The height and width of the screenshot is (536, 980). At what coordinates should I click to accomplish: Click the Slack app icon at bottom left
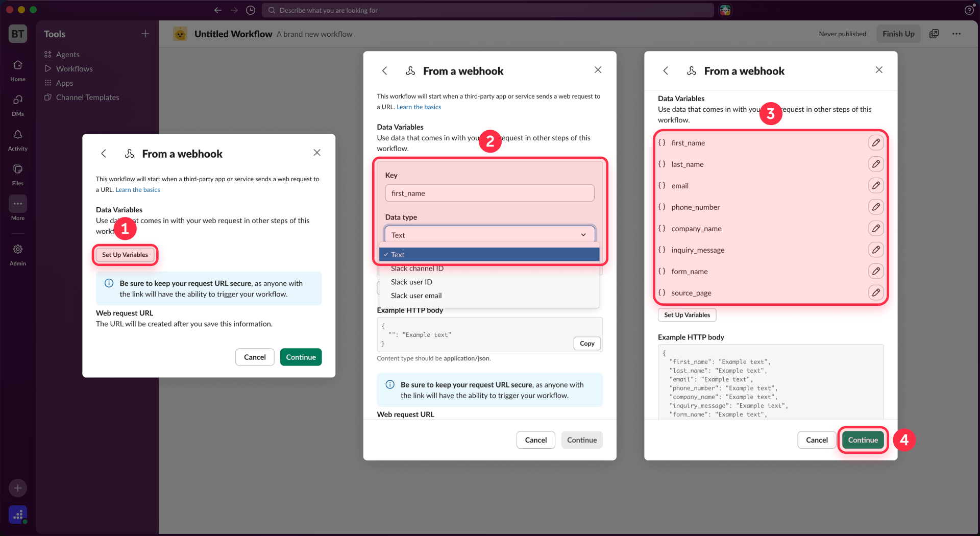[x=18, y=515]
